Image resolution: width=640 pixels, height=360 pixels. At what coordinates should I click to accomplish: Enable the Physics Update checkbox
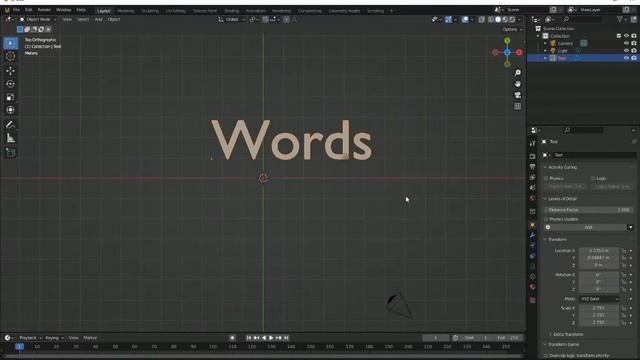point(546,219)
